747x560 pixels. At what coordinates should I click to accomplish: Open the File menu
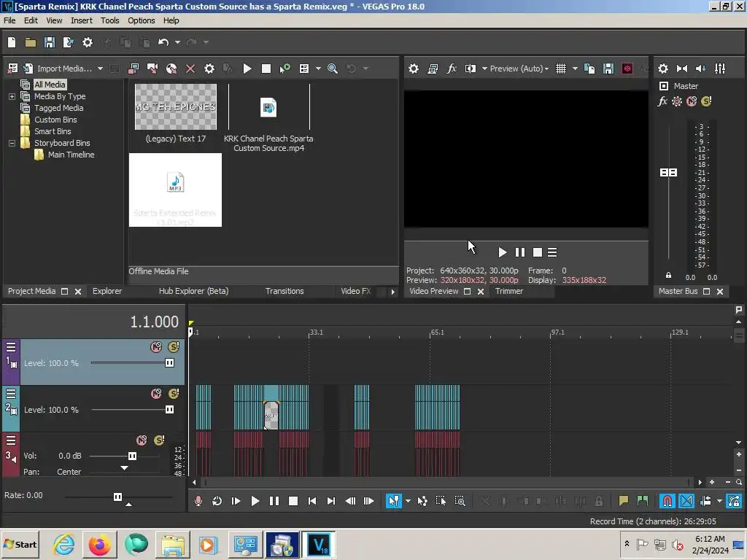click(x=9, y=20)
